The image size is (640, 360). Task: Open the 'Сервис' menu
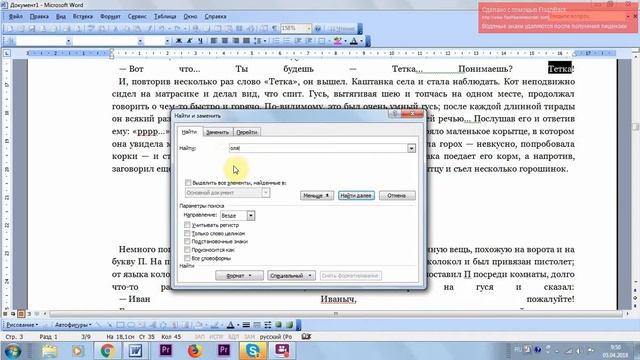point(137,17)
